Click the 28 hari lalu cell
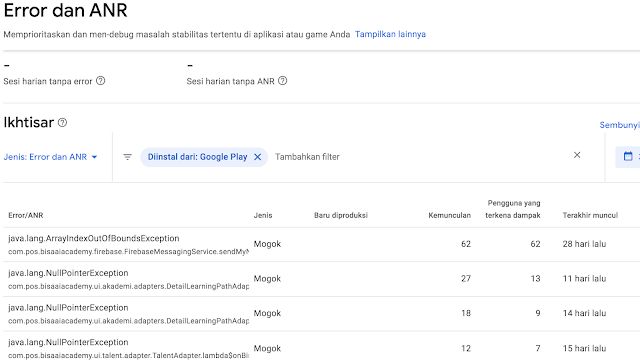The height and width of the screenshot is (362, 640). click(584, 244)
